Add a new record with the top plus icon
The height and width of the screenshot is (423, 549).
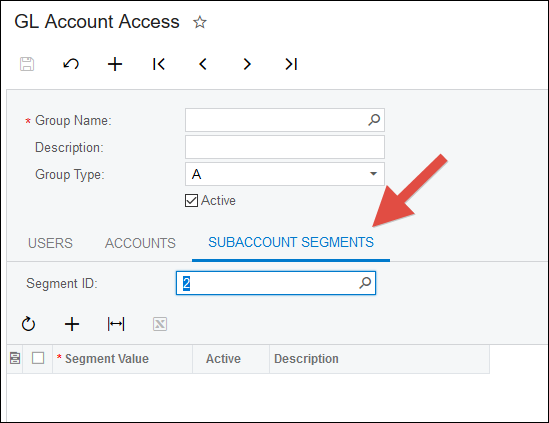click(115, 64)
